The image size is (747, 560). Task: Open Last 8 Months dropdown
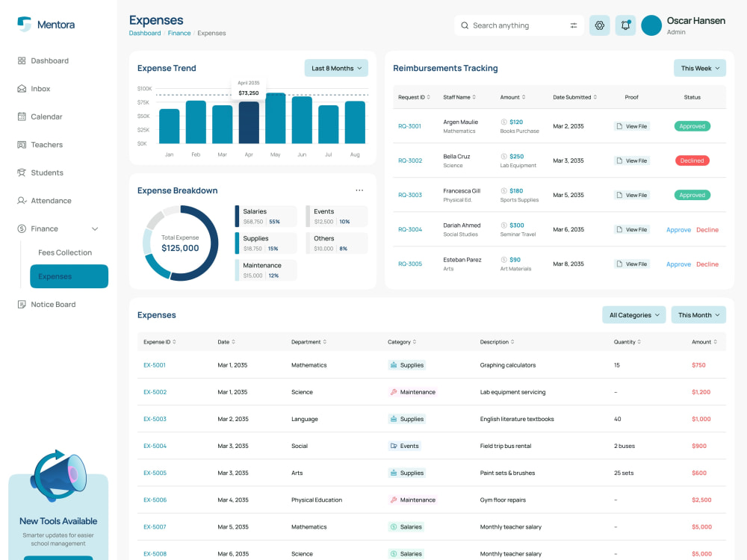pos(336,68)
